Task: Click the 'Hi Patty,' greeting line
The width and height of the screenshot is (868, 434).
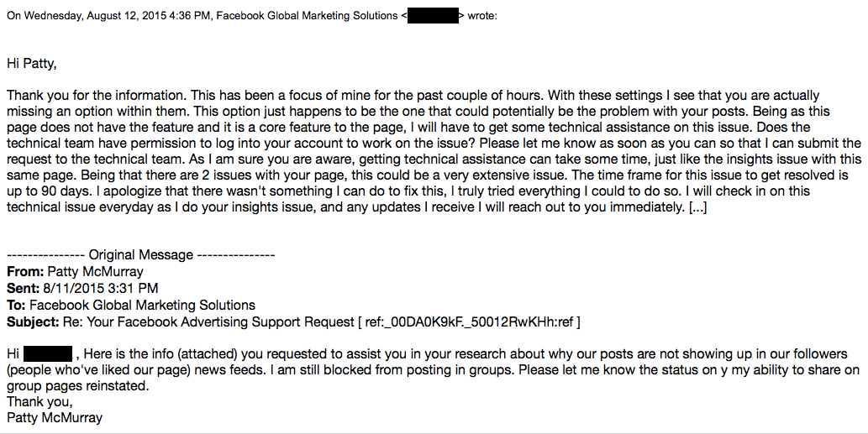Action: (32, 64)
